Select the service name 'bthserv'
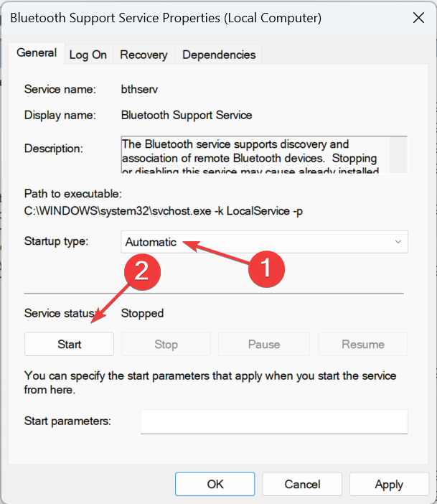Screen dimensions: 437x504 tap(139, 89)
